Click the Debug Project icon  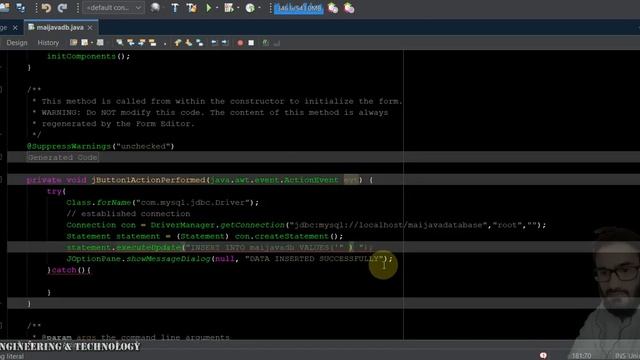tap(229, 8)
